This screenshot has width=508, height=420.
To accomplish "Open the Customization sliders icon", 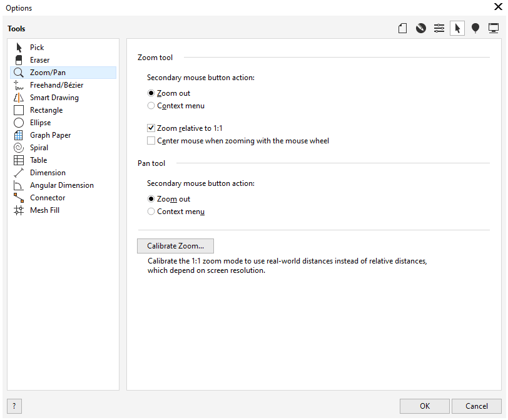I will (439, 28).
